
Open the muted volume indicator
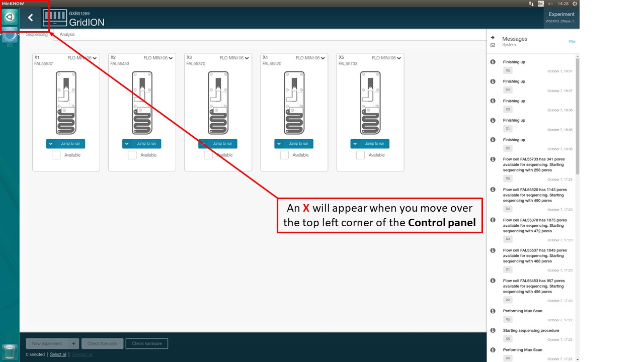click(x=550, y=4)
